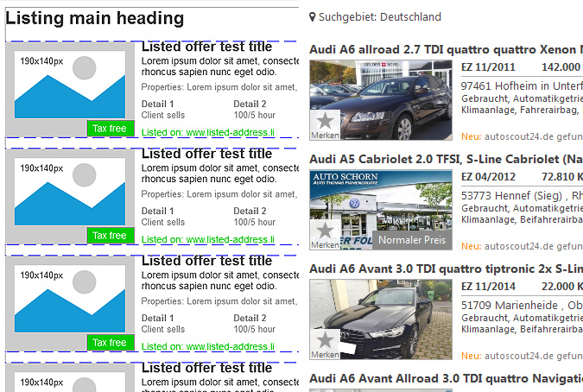
Task: Click Tax free badge on third listing
Action: [x=110, y=343]
